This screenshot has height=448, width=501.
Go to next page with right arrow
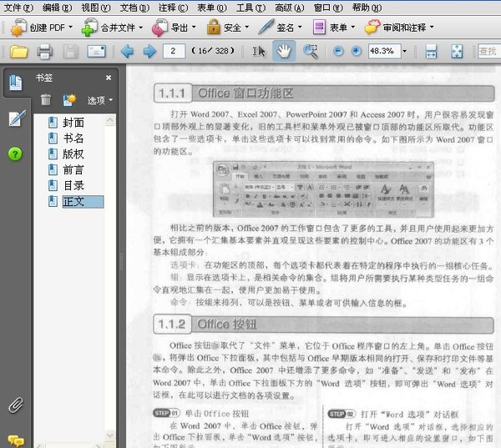pos(149,52)
